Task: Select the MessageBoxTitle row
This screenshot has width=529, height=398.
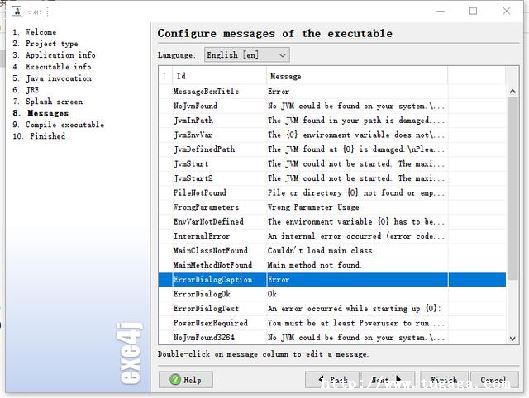Action: (x=332, y=91)
